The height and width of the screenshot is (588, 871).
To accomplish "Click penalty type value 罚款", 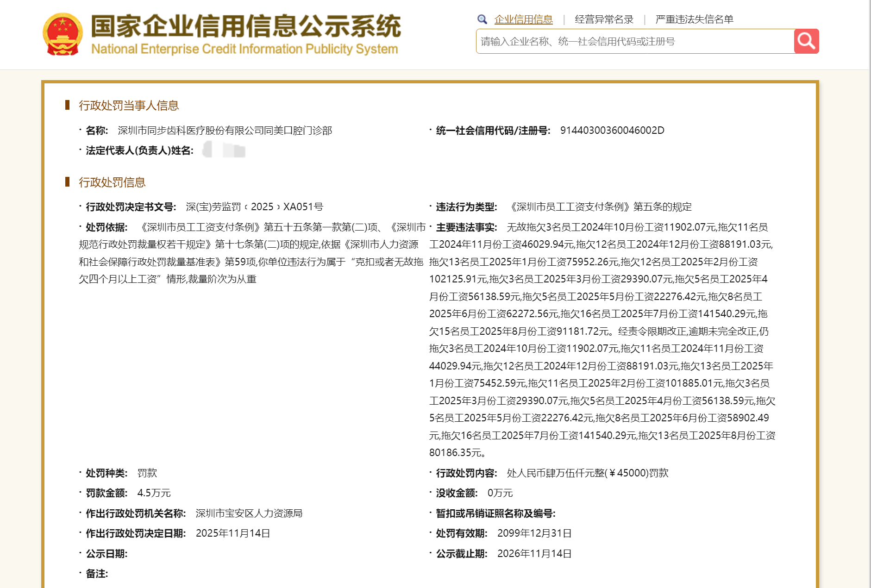I will [147, 473].
